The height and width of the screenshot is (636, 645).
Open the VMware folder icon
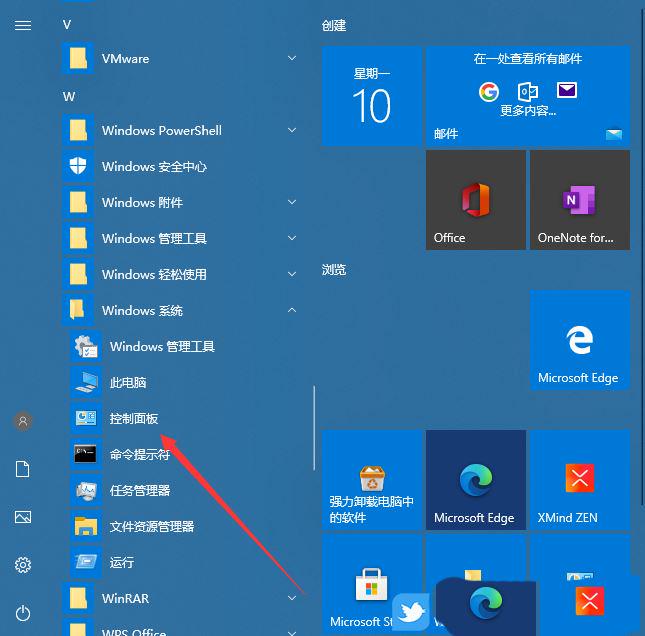tap(78, 58)
